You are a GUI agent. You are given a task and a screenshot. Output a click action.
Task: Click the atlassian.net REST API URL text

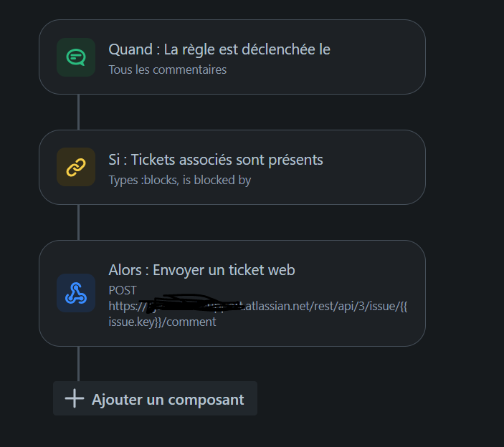coord(258,306)
